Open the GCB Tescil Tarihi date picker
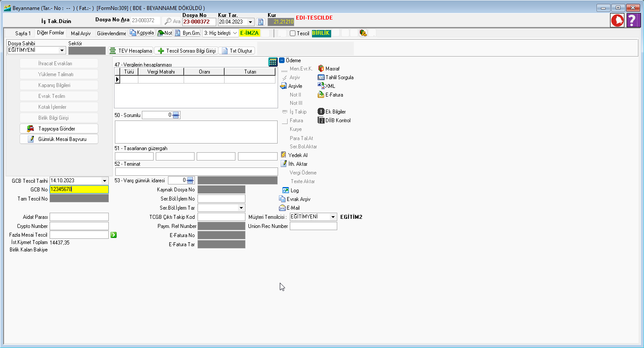Screen dimensions: 644x348 coord(104,181)
